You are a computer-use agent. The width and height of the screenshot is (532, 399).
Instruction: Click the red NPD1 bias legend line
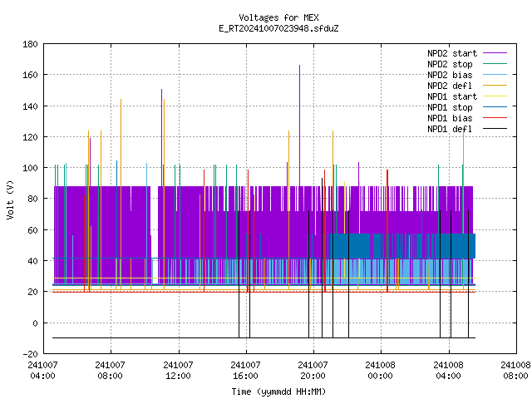coord(495,118)
